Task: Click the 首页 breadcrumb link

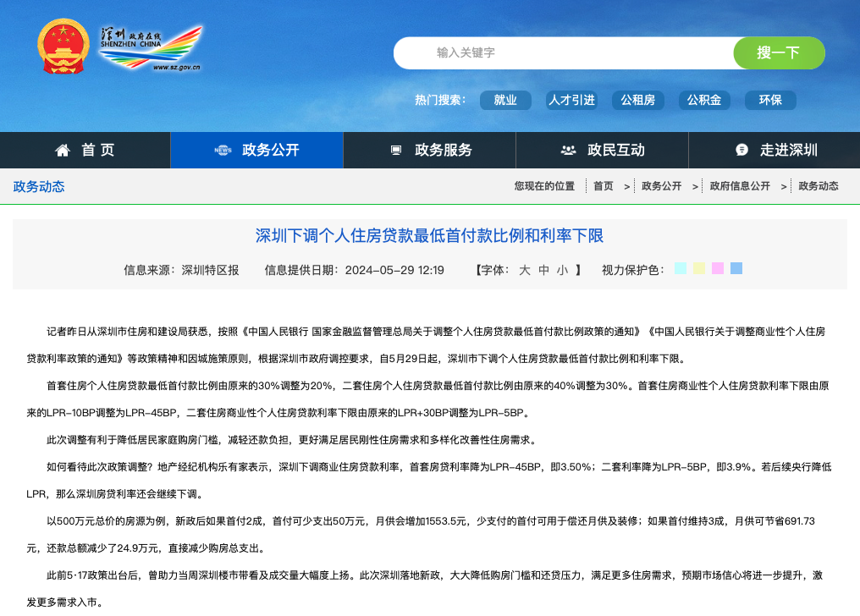Action: click(604, 186)
